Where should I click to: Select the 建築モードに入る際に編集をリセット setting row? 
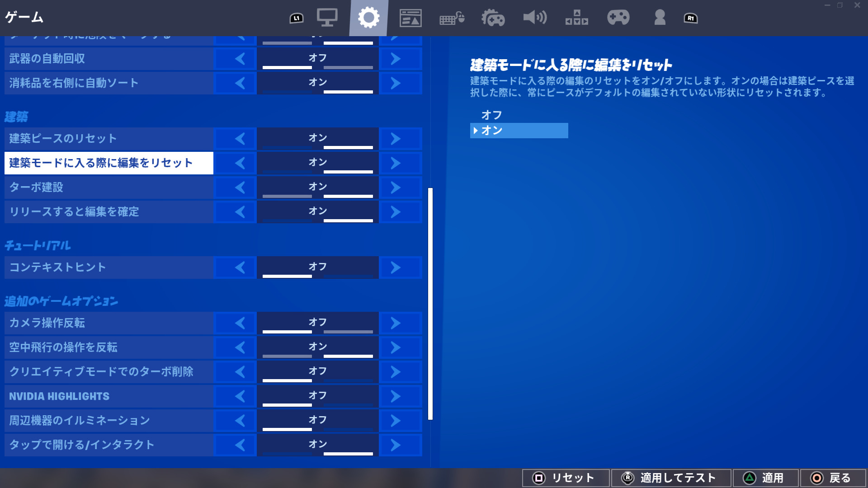[213, 163]
